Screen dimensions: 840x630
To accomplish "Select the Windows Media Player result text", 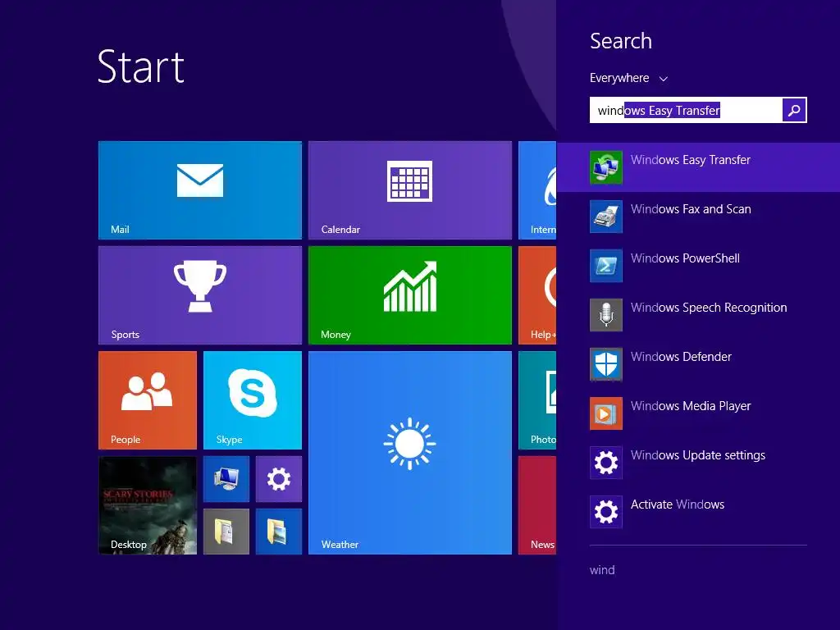I will [691, 407].
